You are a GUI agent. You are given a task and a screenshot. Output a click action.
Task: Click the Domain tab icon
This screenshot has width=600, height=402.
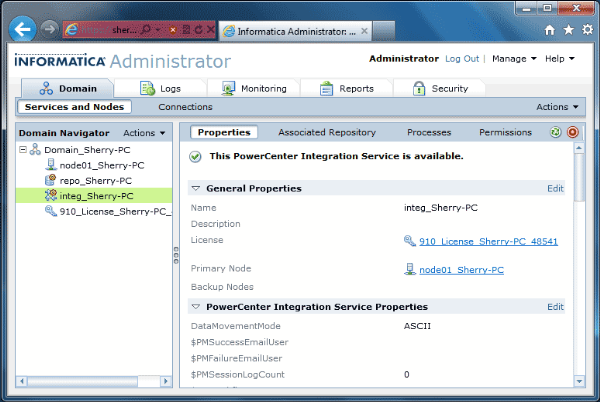coord(46,88)
